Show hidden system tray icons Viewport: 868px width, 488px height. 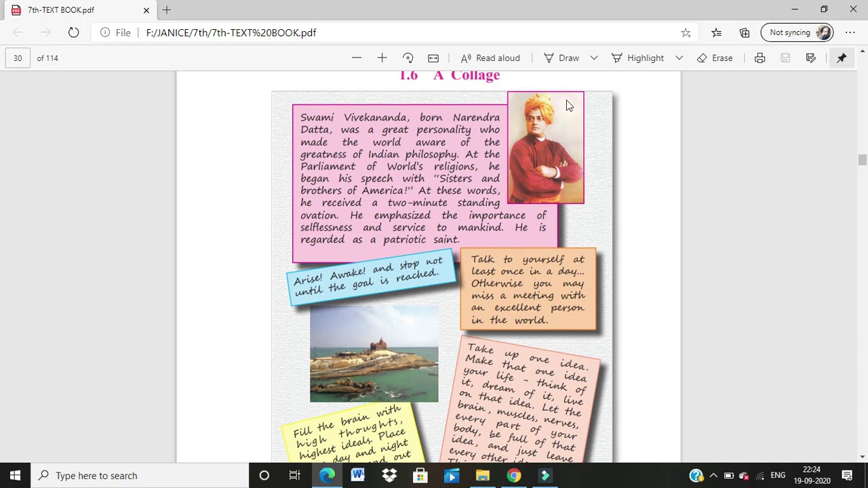(x=713, y=476)
